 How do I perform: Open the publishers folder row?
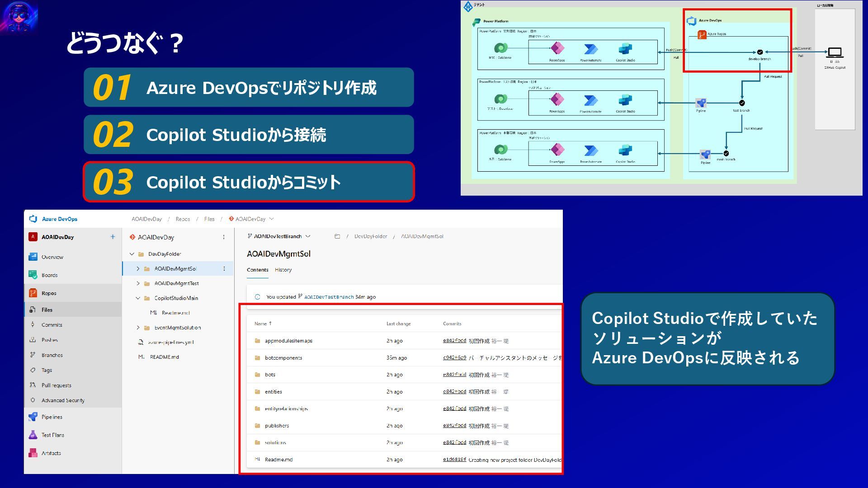pyautogui.click(x=405, y=426)
